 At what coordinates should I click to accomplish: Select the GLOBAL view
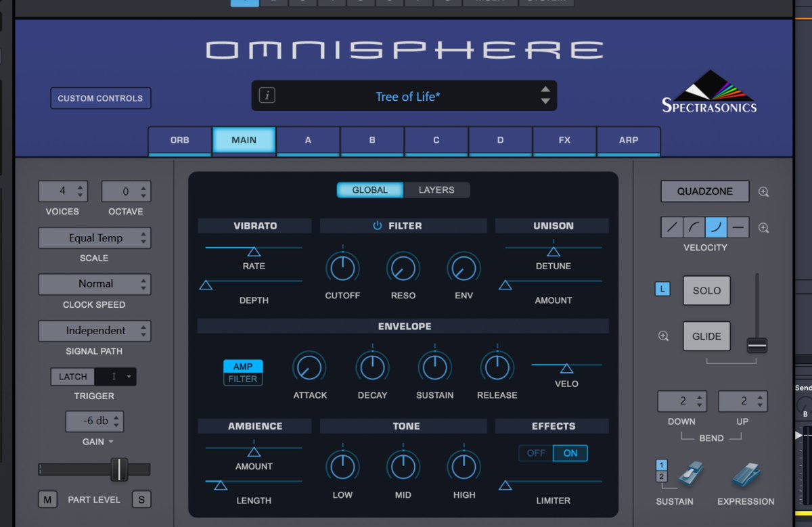(x=370, y=190)
